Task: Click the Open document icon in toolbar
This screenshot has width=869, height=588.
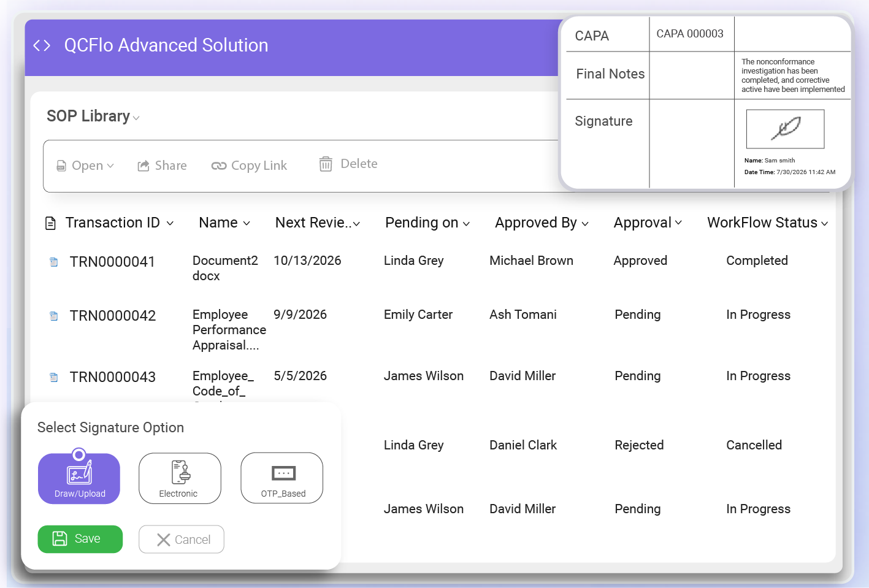Action: pos(61,166)
